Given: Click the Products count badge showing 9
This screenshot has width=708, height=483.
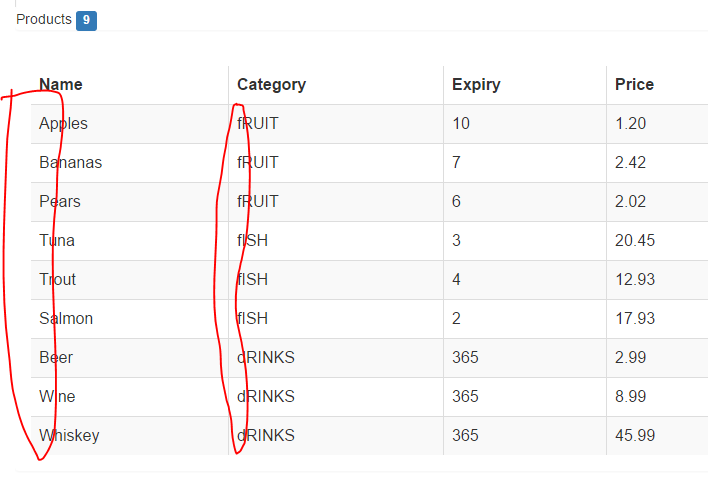Looking at the screenshot, I should pyautogui.click(x=86, y=20).
